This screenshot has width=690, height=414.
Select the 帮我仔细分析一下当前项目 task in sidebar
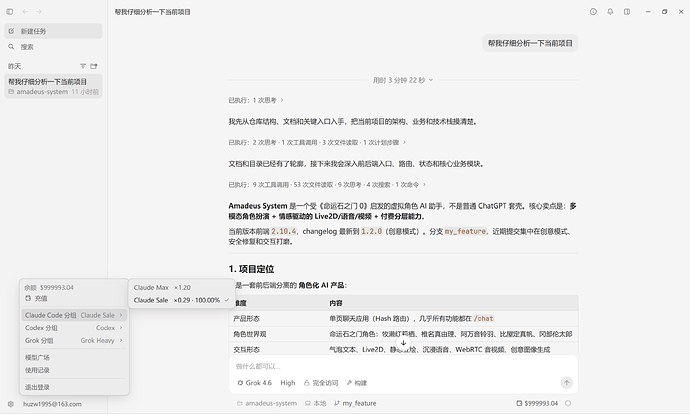[x=53, y=86]
